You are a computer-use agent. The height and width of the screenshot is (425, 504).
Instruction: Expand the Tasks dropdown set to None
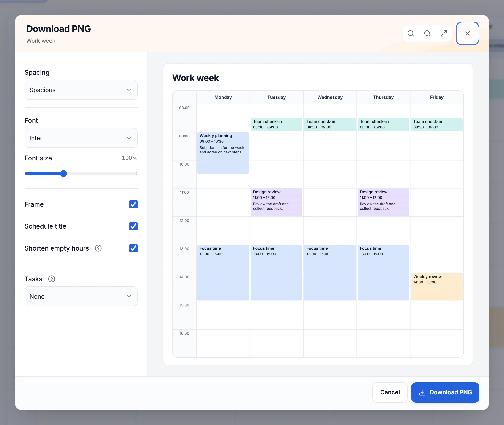click(81, 296)
